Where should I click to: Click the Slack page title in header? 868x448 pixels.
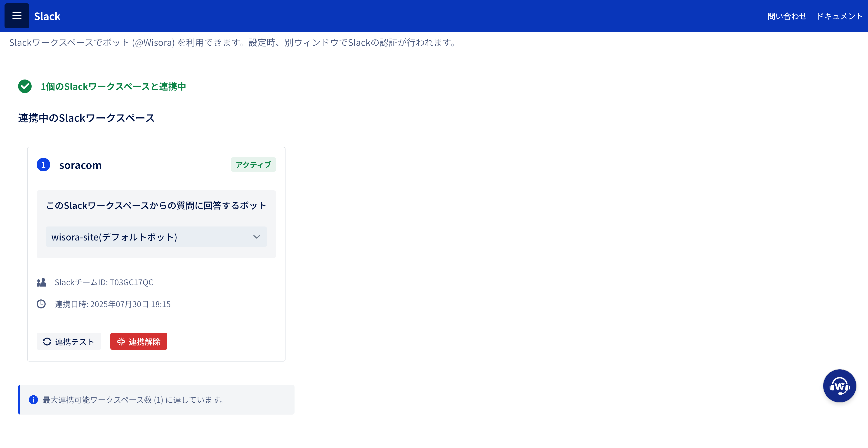coord(47,16)
